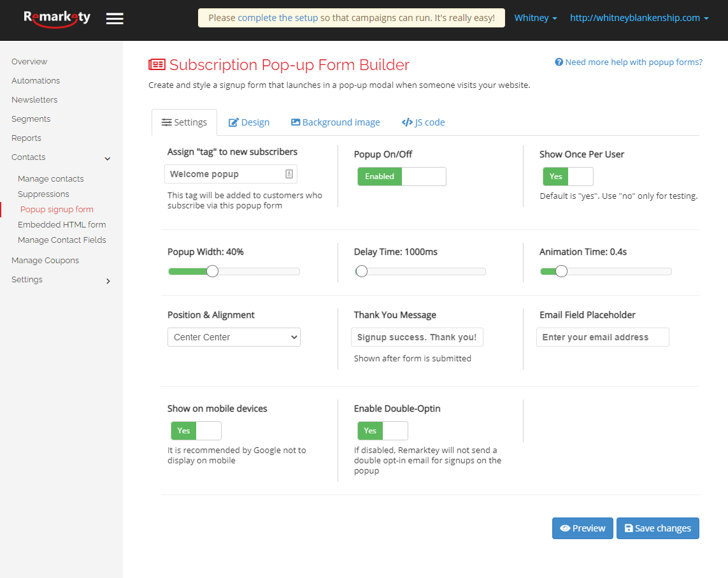The width and height of the screenshot is (728, 578).
Task: Open Manage Coupons in the sidebar
Action: 45,260
